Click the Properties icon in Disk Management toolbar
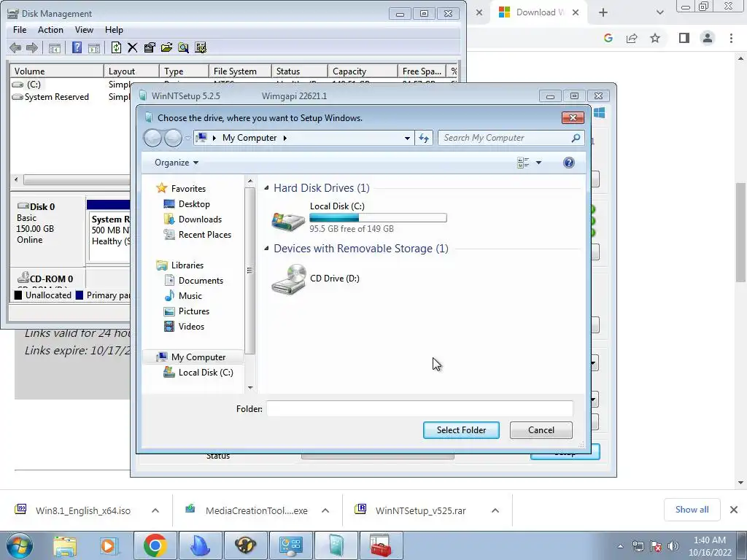Viewport: 747px width, 560px height. click(x=150, y=47)
